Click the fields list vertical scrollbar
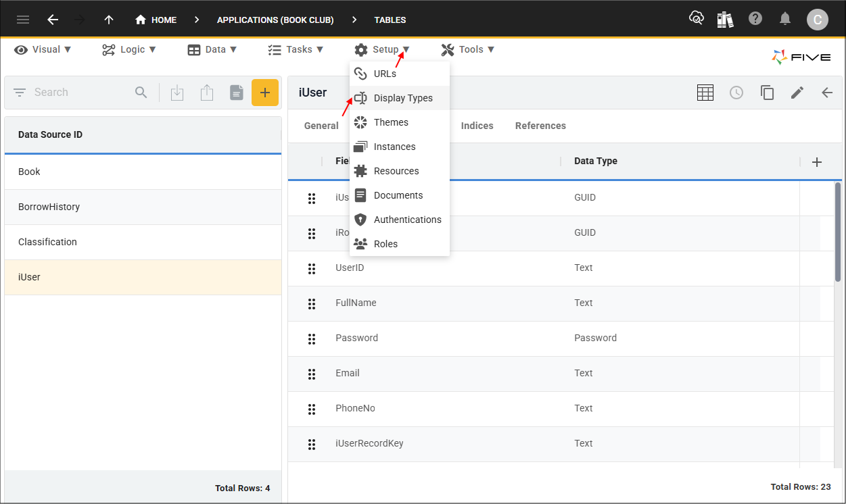Image resolution: width=846 pixels, height=504 pixels. click(x=838, y=232)
